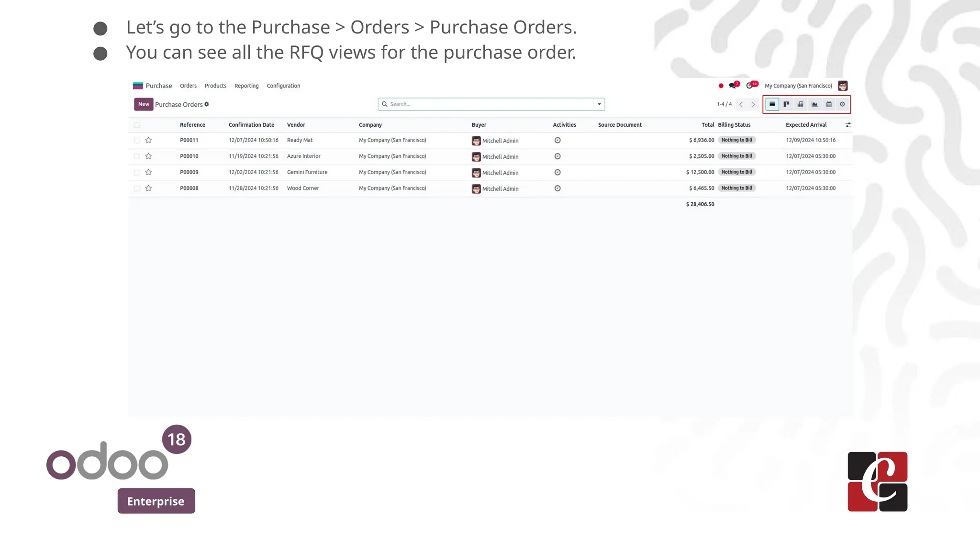Viewport: 980px width, 551px height.
Task: Star the P00009 order as favorite
Action: tap(148, 172)
